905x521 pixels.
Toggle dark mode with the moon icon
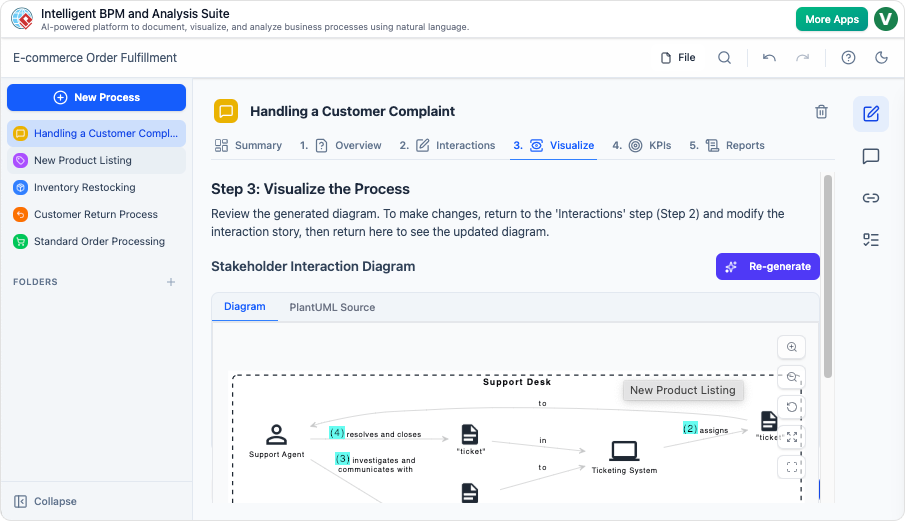tap(881, 58)
